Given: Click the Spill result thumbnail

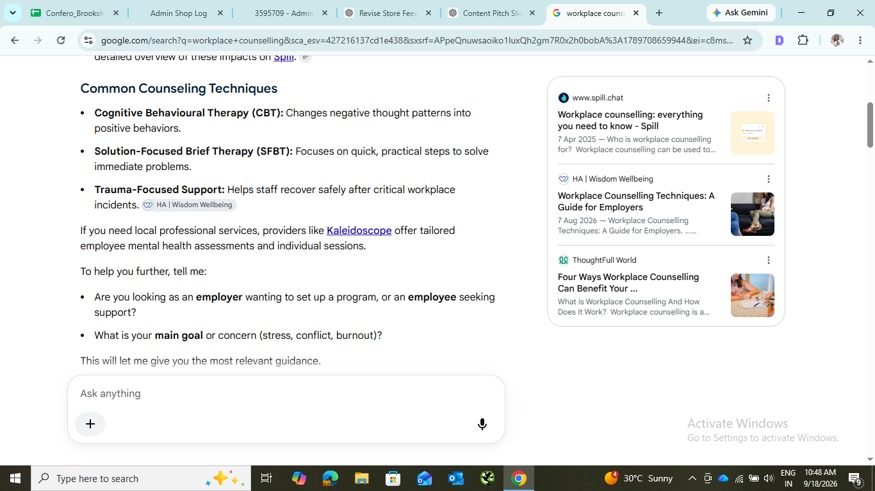Looking at the screenshot, I should coord(752,133).
